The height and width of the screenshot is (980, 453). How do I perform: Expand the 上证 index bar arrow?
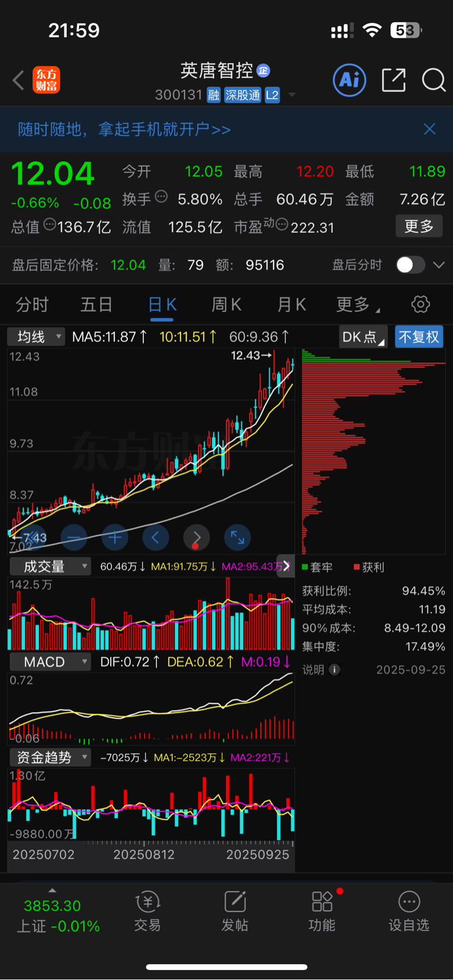point(52,890)
